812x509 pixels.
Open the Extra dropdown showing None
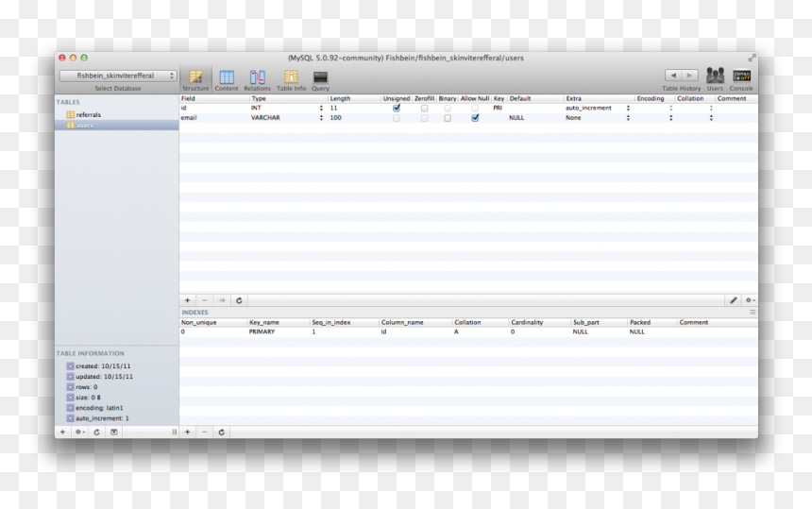(598, 117)
